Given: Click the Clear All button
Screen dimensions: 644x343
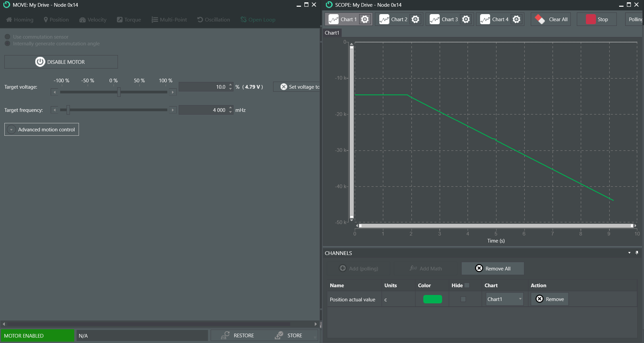Looking at the screenshot, I should (551, 19).
